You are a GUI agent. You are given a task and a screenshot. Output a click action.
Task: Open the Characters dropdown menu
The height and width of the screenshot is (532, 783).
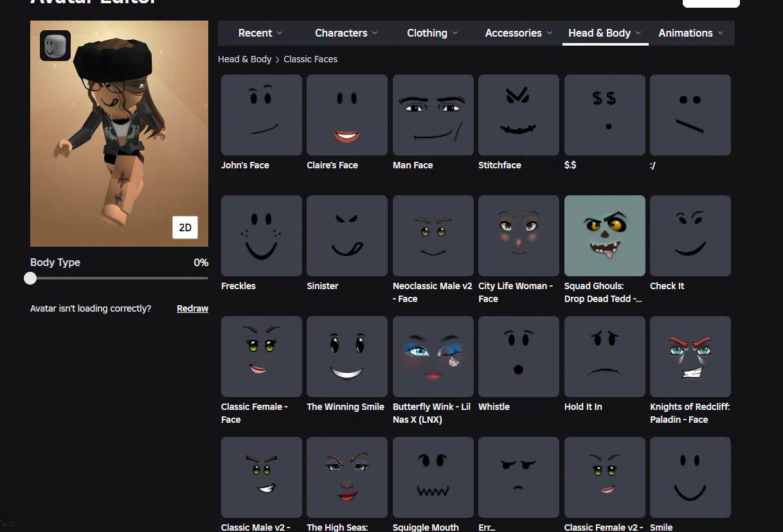click(x=346, y=33)
